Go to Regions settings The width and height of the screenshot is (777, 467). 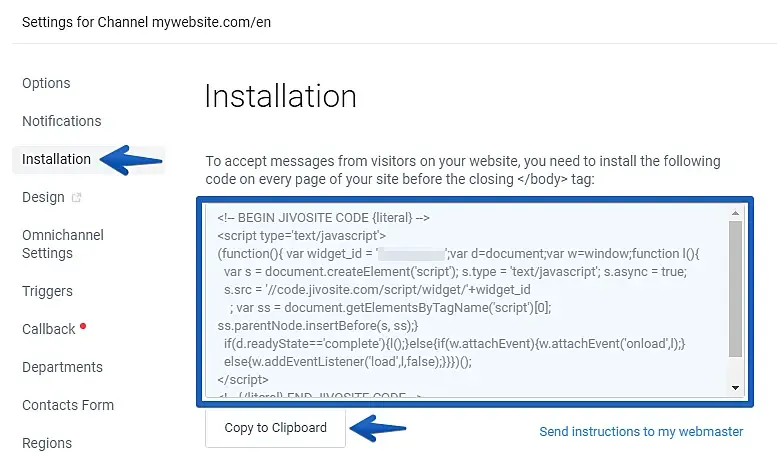[47, 443]
